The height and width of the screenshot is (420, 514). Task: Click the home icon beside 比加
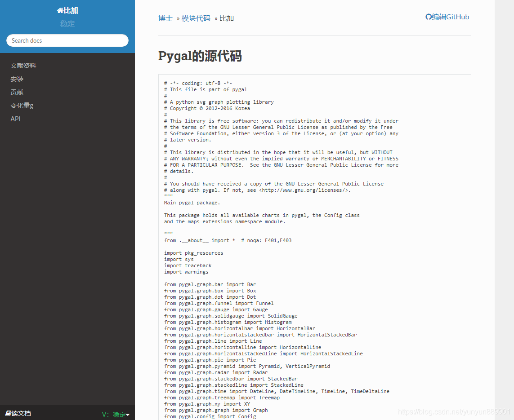pyautogui.click(x=60, y=10)
